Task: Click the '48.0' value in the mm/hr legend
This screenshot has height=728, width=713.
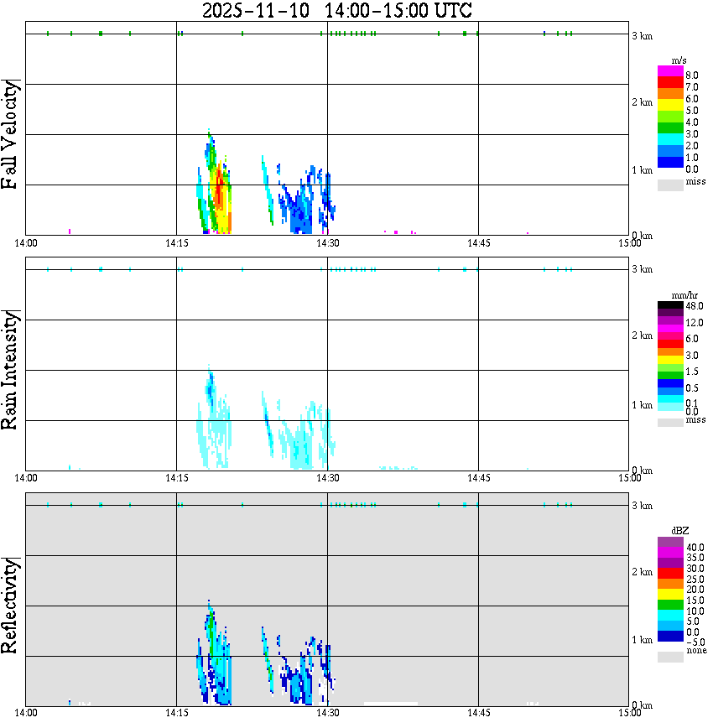Action: 695,306
